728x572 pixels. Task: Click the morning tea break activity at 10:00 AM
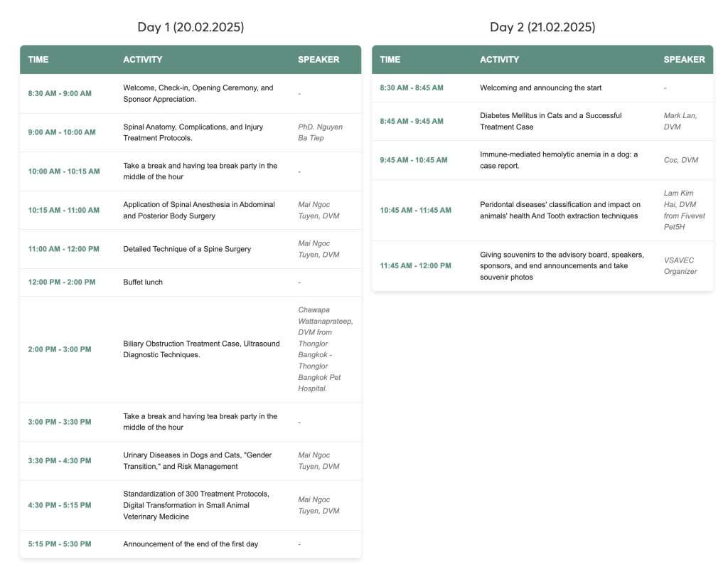coord(200,171)
